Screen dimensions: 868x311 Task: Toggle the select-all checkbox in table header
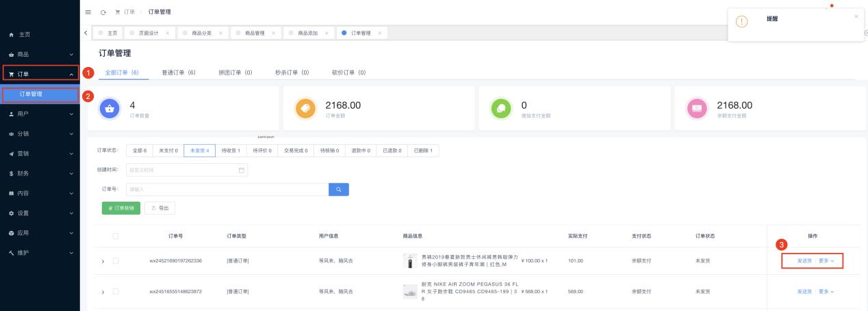click(x=116, y=236)
